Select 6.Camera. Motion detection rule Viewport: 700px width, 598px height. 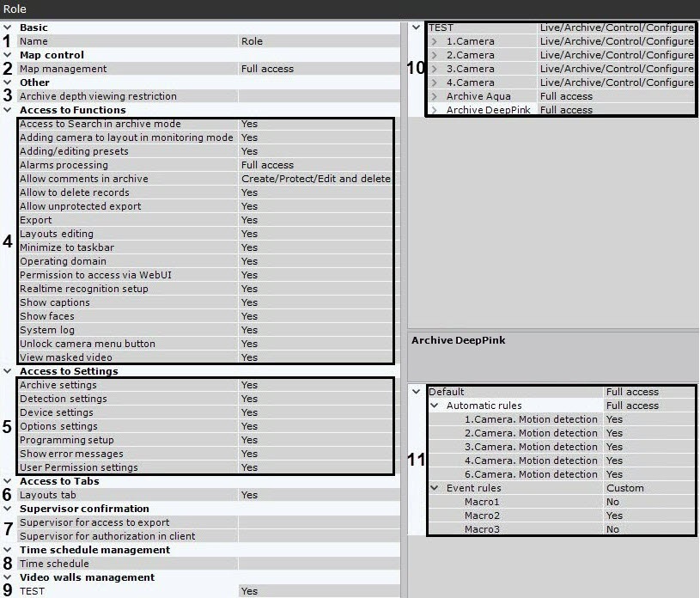(x=561, y=474)
